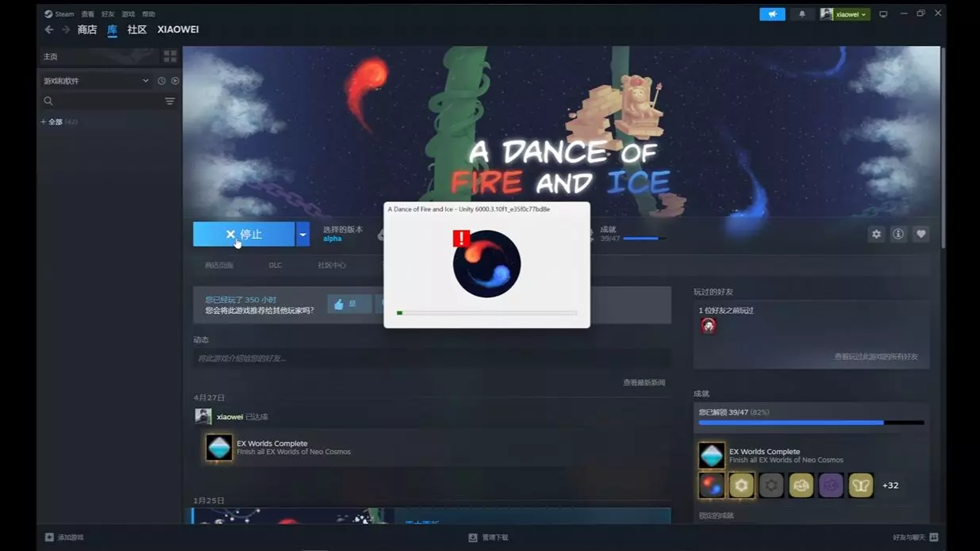Open the xiaowei username in activity feed
This screenshot has height=551, width=980.
coord(229,416)
